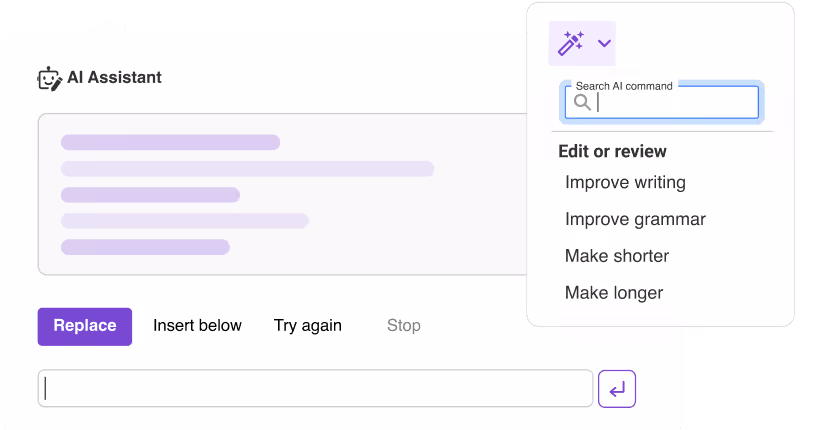Select Make longer from the commands

[614, 293]
